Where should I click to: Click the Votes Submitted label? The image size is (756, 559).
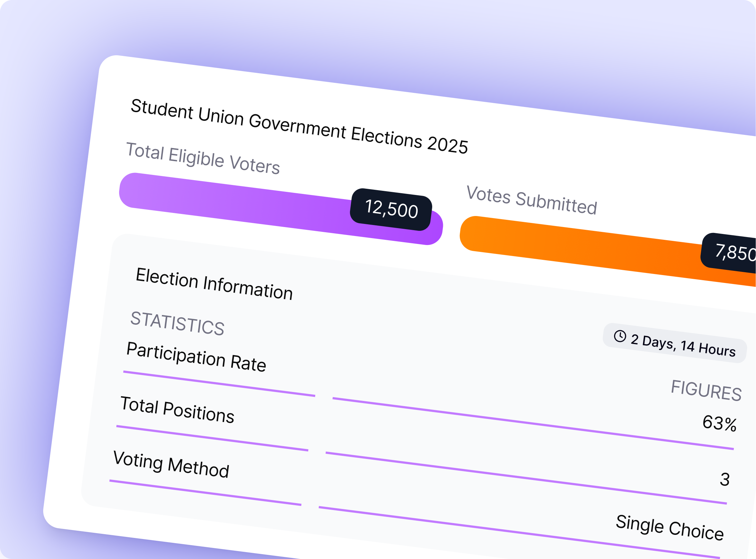click(532, 200)
